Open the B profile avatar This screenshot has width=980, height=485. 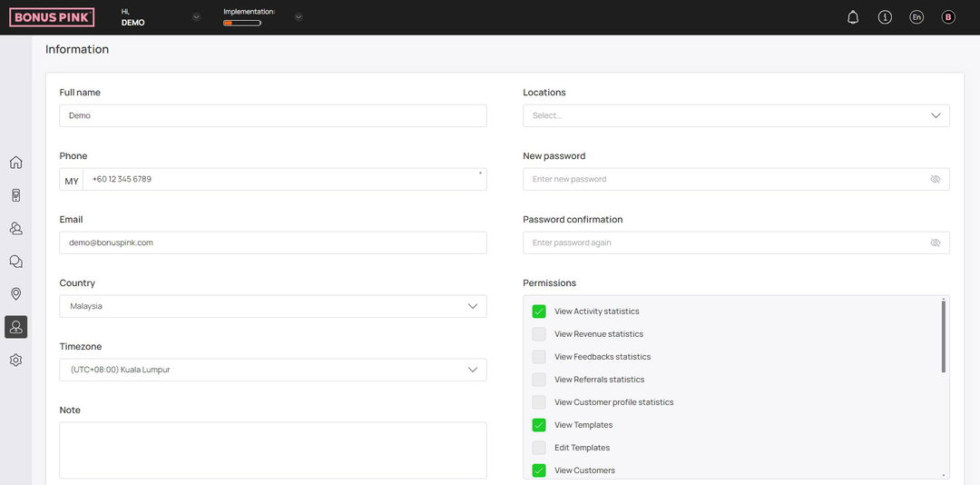pyautogui.click(x=948, y=17)
